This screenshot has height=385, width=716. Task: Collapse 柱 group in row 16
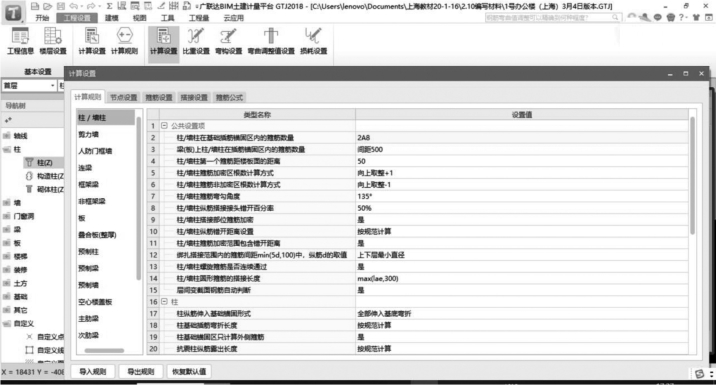coord(164,301)
